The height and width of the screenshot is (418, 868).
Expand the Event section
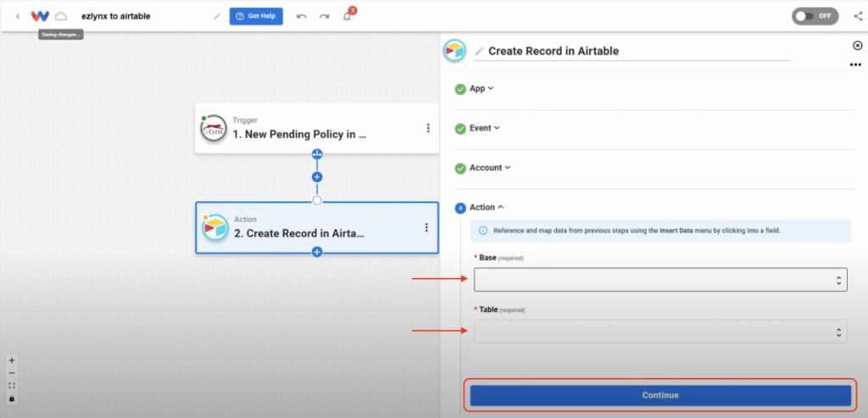pos(484,128)
